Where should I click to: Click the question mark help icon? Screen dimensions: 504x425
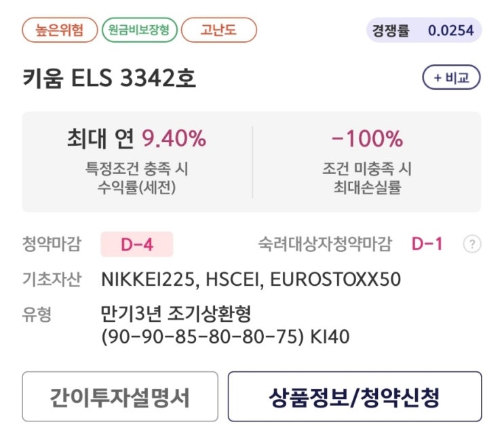click(x=471, y=244)
